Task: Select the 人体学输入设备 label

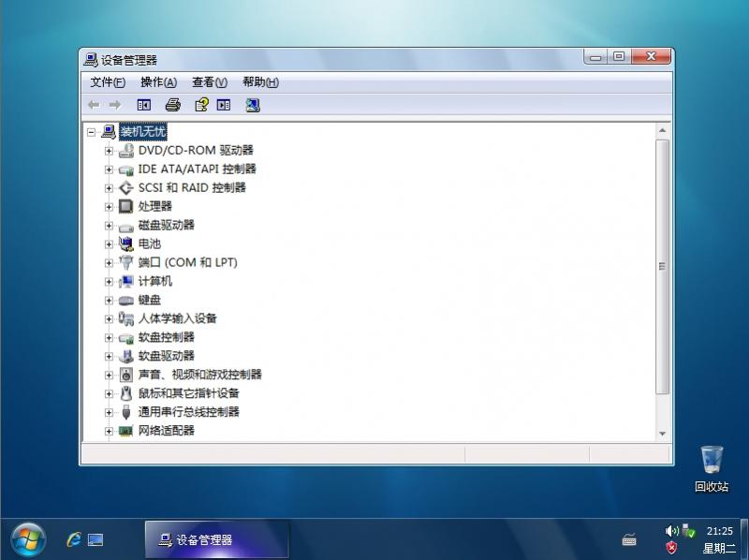Action: coord(177,318)
